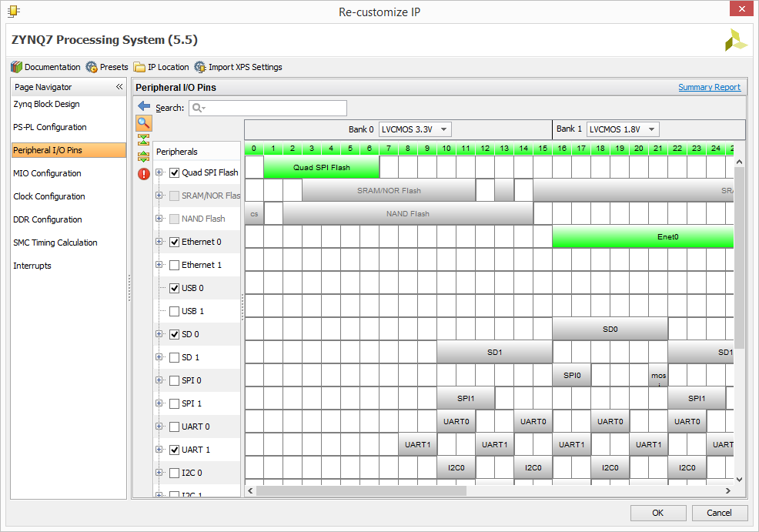Click the blue back arrow icon
Viewport: 759px width, 532px height.
click(x=144, y=106)
